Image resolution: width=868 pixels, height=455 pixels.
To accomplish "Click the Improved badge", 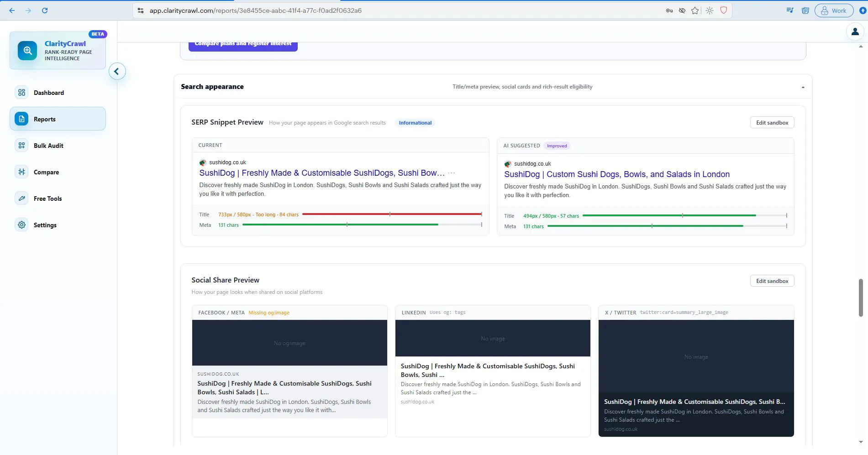I will [x=557, y=146].
